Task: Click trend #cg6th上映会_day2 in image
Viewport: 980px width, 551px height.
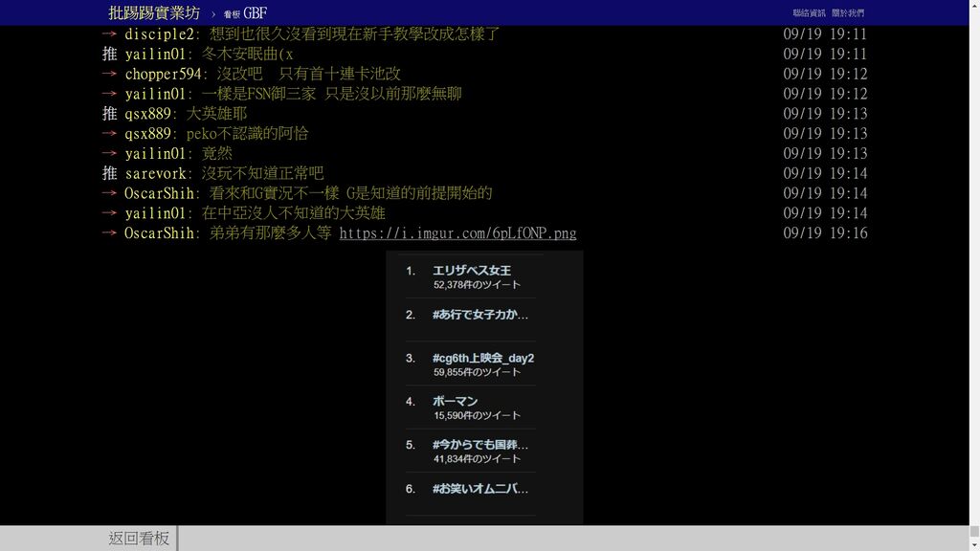Action: [x=483, y=358]
